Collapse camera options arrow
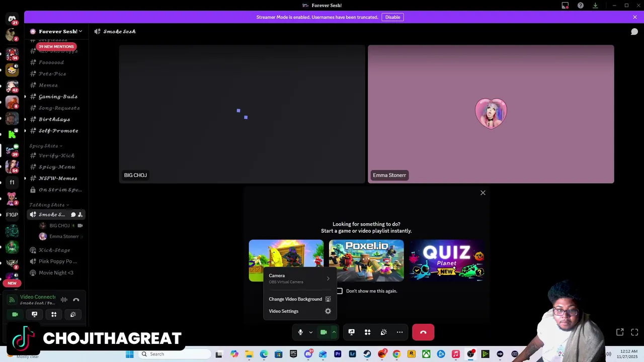The width and height of the screenshot is (644, 362). pos(334,332)
